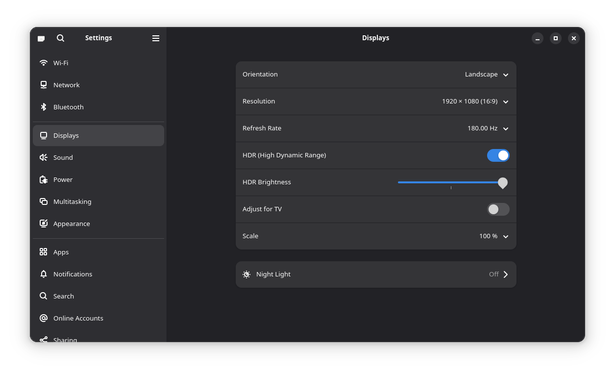Click the search magnifier icon in header
The width and height of the screenshot is (615, 375).
pos(60,38)
